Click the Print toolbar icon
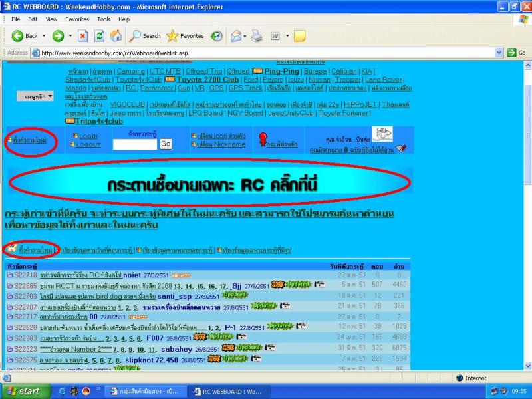This screenshot has width=532, height=399. coord(257,36)
